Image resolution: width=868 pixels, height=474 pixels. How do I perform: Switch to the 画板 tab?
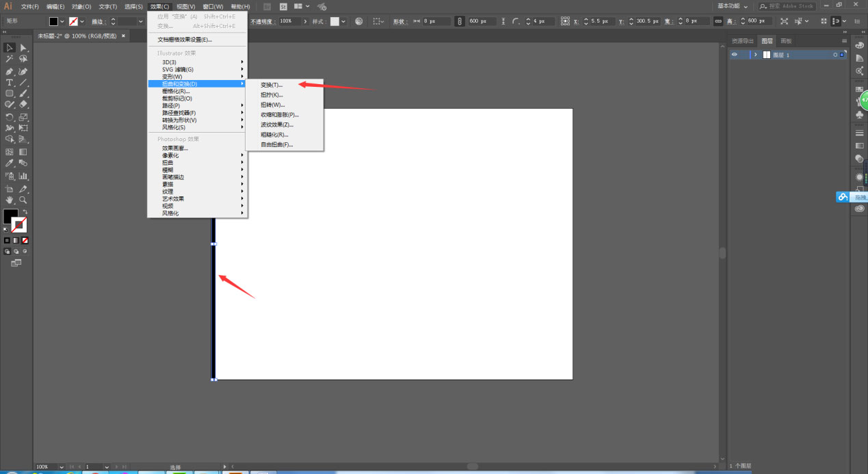[787, 41]
